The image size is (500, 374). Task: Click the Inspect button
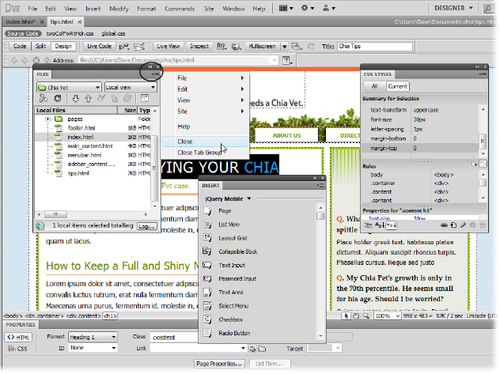199,46
